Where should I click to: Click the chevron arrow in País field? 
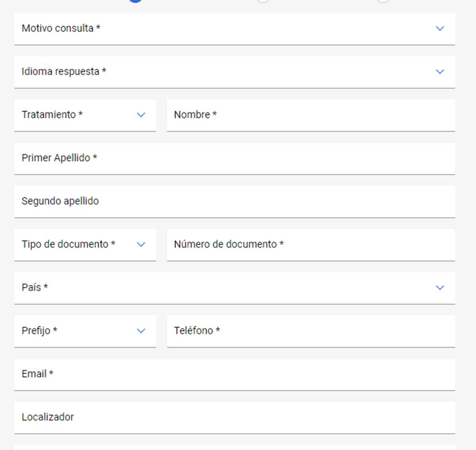point(440,288)
